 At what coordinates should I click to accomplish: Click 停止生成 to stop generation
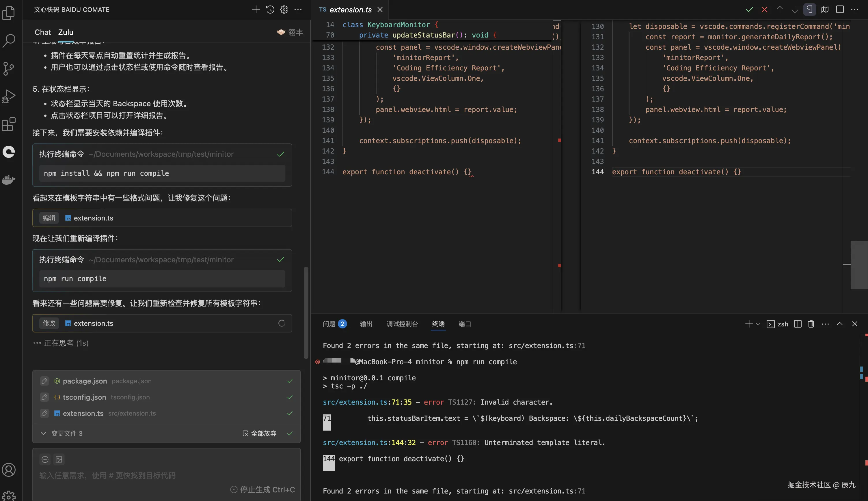point(262,489)
